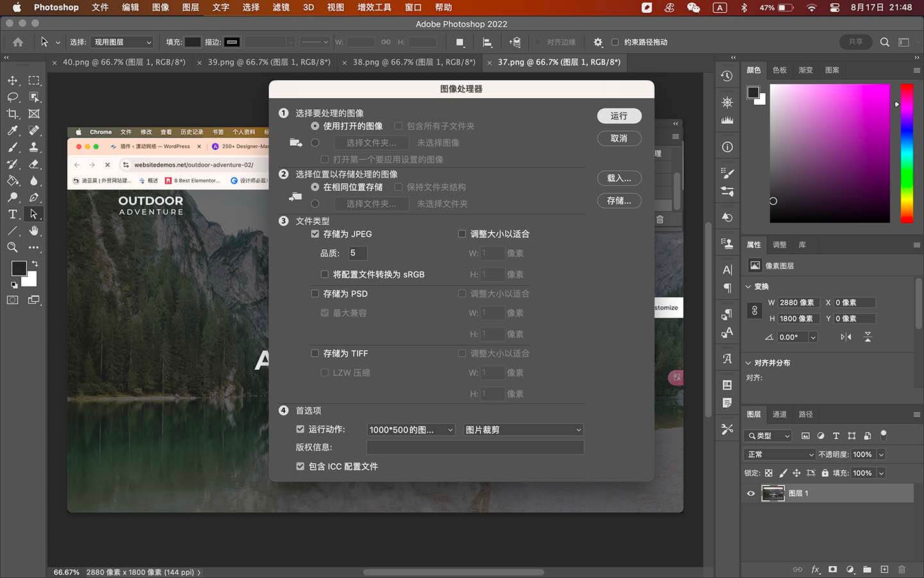This screenshot has width=924, height=578.
Task: Switch to the 色板 tab
Action: click(x=780, y=70)
